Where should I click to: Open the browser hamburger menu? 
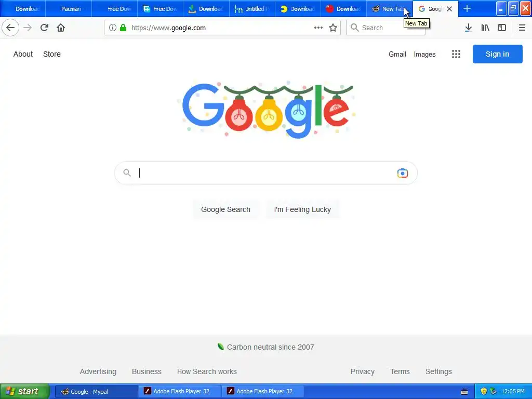pos(522,28)
